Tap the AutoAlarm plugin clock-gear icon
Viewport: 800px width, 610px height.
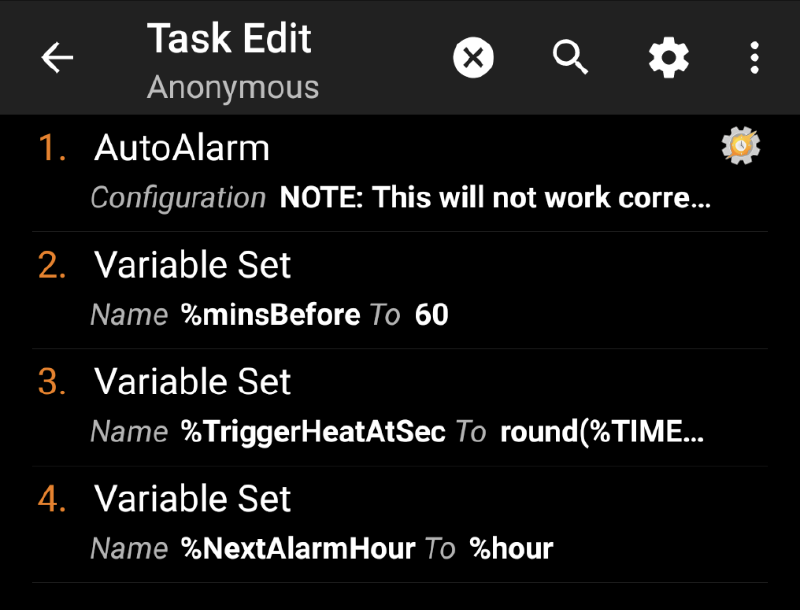click(740, 146)
